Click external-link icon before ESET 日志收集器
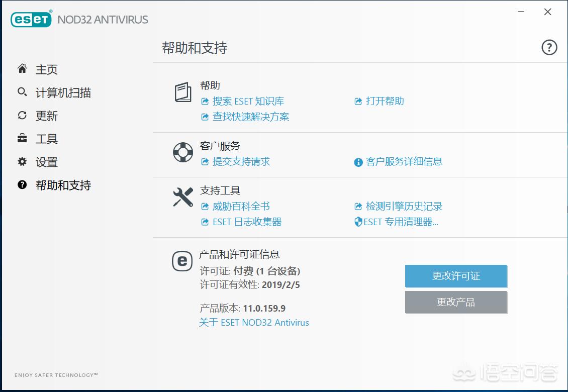The width and height of the screenshot is (568, 392). pyautogui.click(x=205, y=222)
